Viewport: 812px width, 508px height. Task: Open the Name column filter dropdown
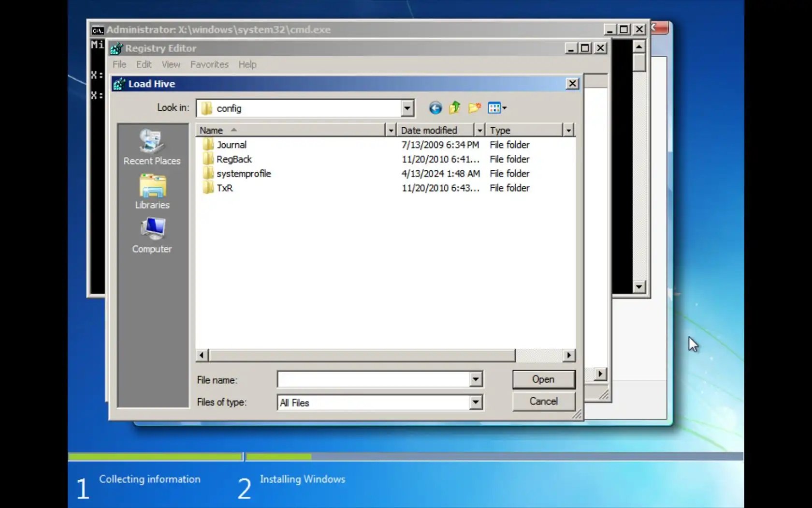pos(391,130)
